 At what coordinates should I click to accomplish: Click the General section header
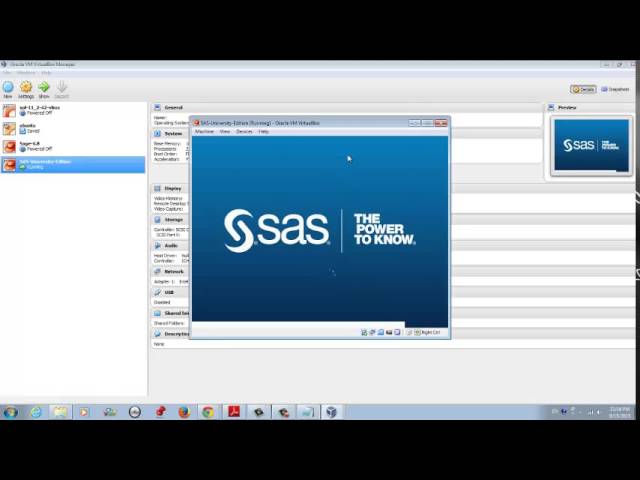[173, 107]
